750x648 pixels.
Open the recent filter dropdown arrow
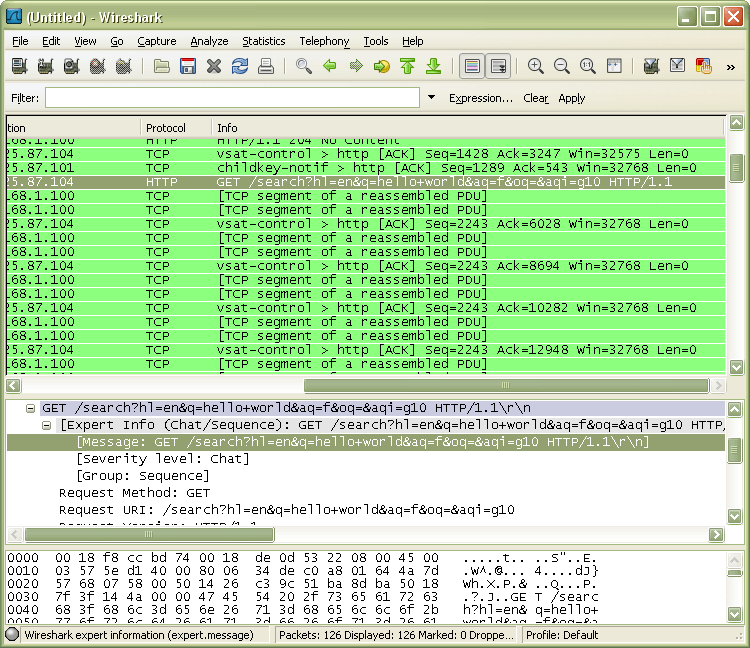tap(431, 98)
